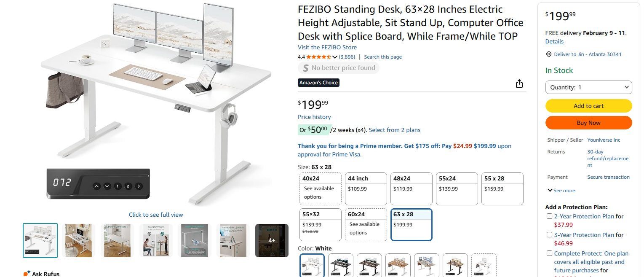644x277 pixels.
Task: Pick the black desk color swatch
Action: click(340, 265)
